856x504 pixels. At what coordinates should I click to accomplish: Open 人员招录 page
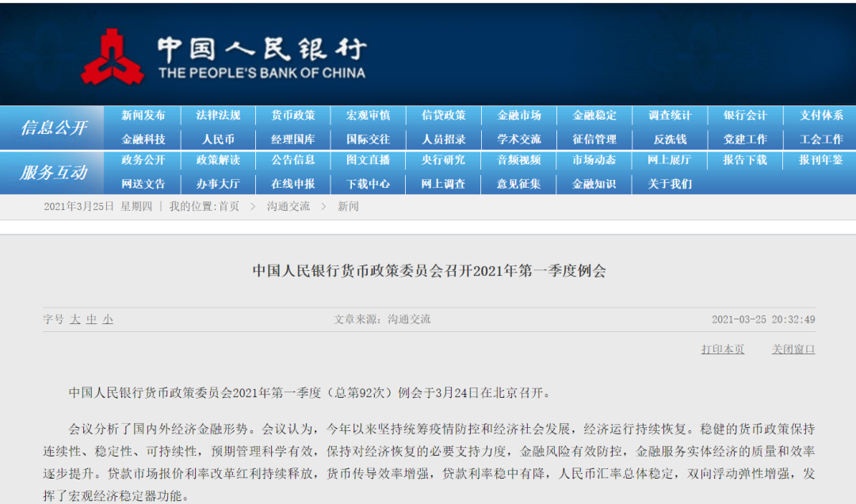(443, 139)
